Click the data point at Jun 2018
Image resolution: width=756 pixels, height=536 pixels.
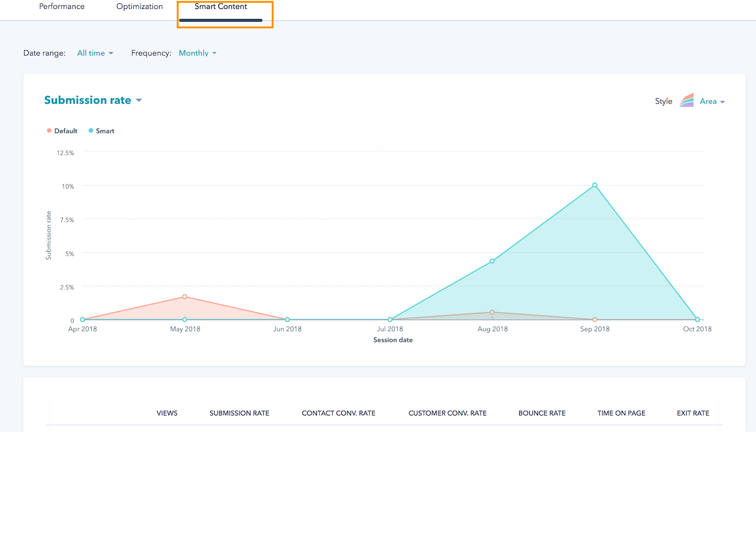287,320
